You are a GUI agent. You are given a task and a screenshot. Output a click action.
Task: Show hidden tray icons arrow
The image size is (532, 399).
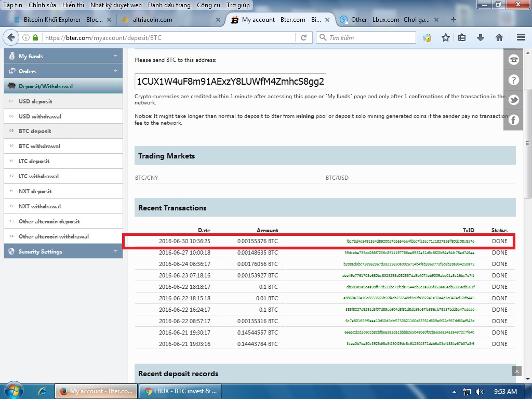454,392
